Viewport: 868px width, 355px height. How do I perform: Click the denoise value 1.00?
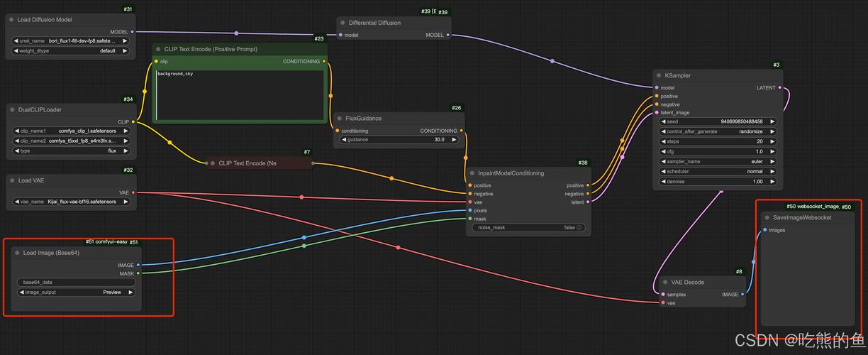click(x=757, y=181)
